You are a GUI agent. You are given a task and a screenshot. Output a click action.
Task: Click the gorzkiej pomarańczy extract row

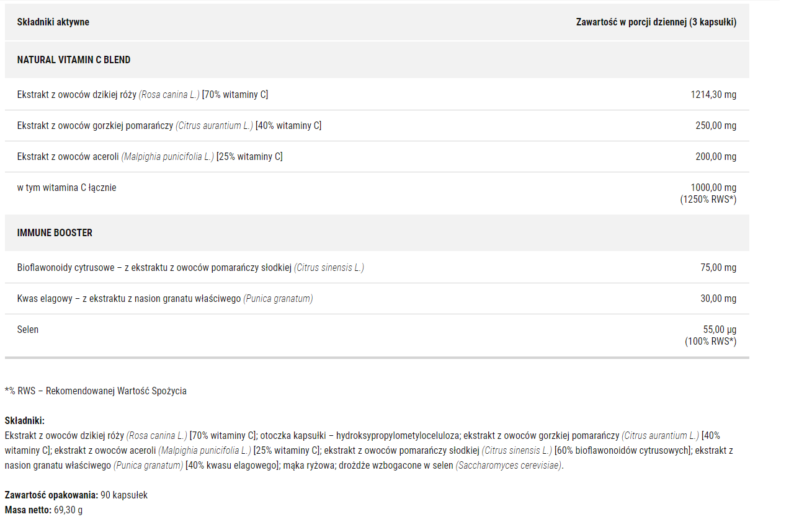(377, 125)
